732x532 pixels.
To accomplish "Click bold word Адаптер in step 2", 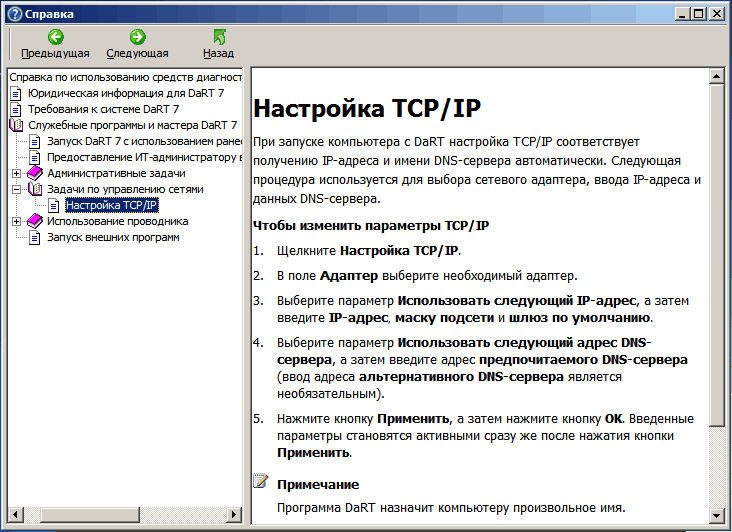I will pos(349,276).
